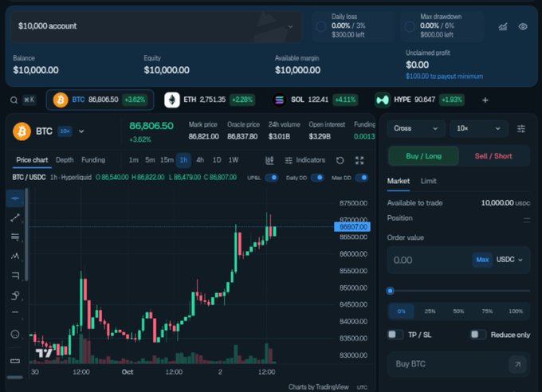The image size is (542, 392).
Task: Set the 15m timeframe
Action: click(x=167, y=160)
